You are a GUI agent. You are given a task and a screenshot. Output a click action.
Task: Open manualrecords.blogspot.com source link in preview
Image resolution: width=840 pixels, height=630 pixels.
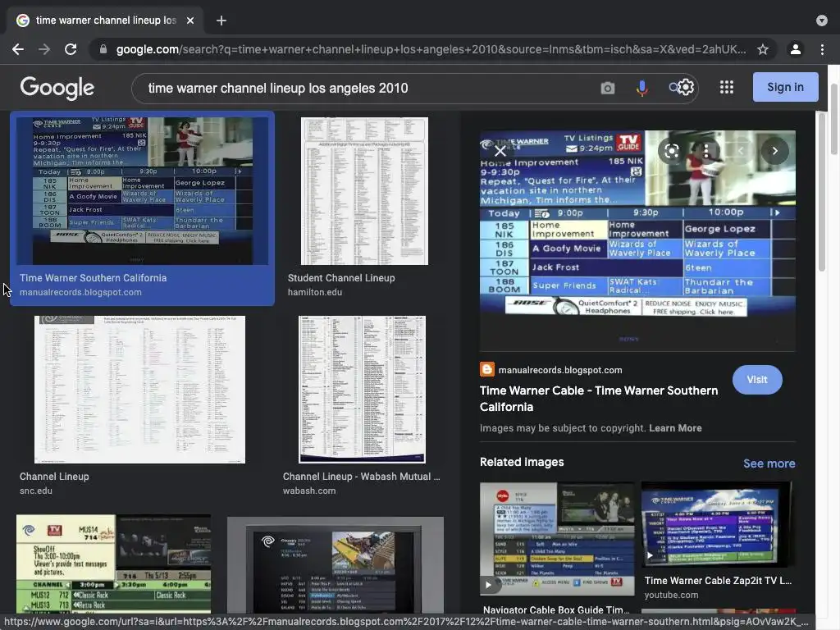tap(559, 370)
